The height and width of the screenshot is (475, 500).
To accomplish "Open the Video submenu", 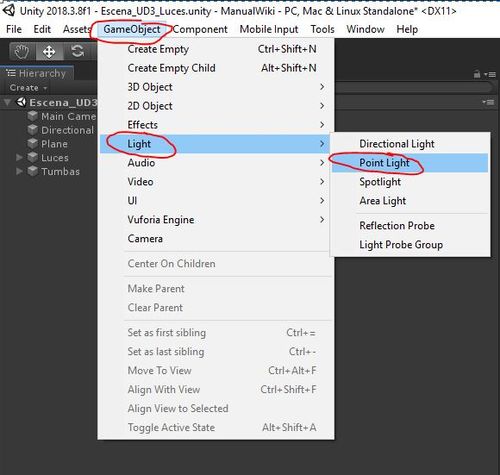I will point(215,182).
